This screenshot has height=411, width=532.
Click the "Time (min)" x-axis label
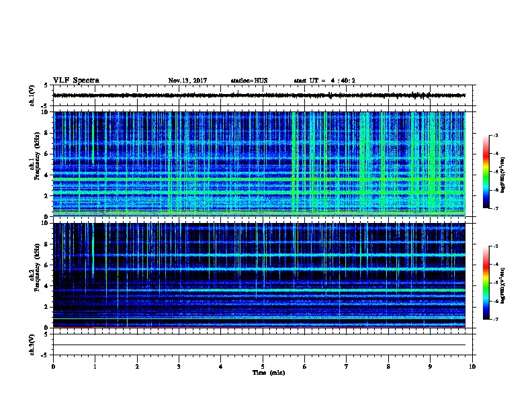pyautogui.click(x=269, y=372)
